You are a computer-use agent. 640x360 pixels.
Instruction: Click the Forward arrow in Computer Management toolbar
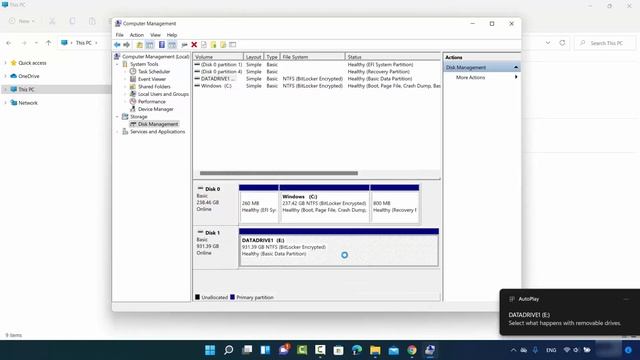127,44
